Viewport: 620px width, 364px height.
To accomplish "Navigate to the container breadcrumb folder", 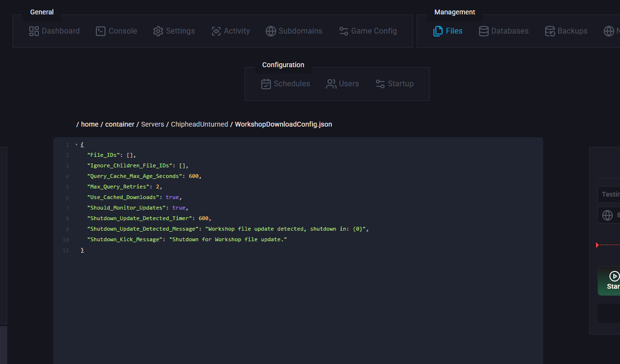I will (x=120, y=124).
